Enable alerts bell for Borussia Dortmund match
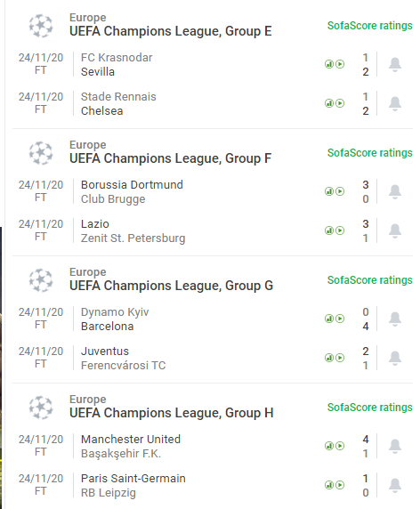The width and height of the screenshot is (420, 509). [395, 191]
